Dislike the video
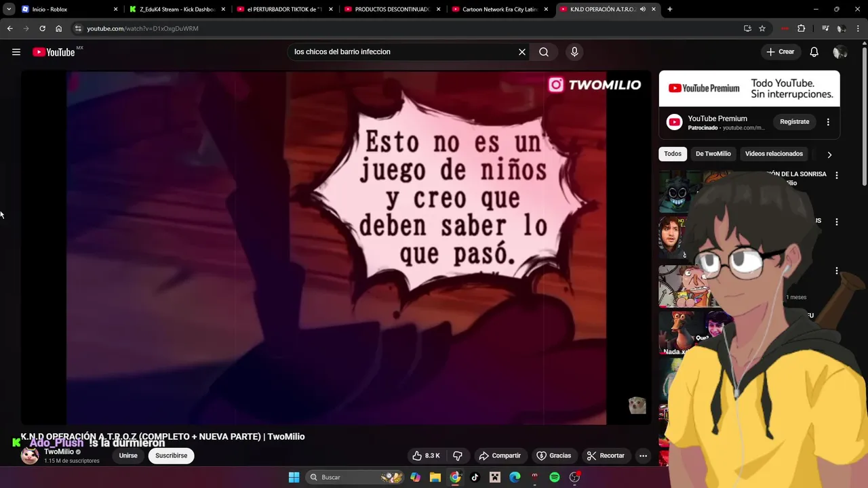This screenshot has height=488, width=868. coord(458,455)
